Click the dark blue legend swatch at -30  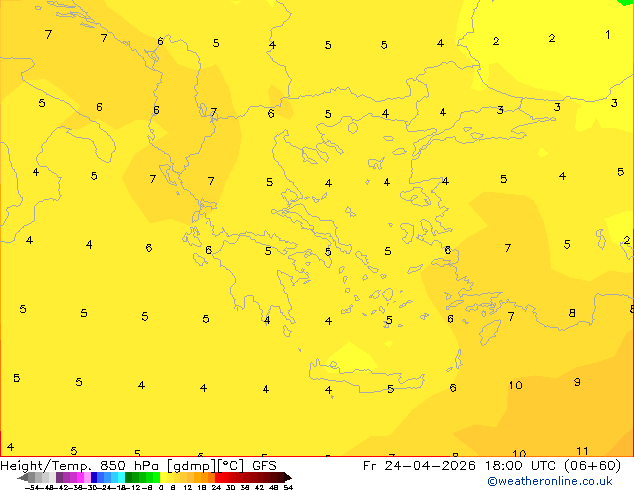pos(94,477)
